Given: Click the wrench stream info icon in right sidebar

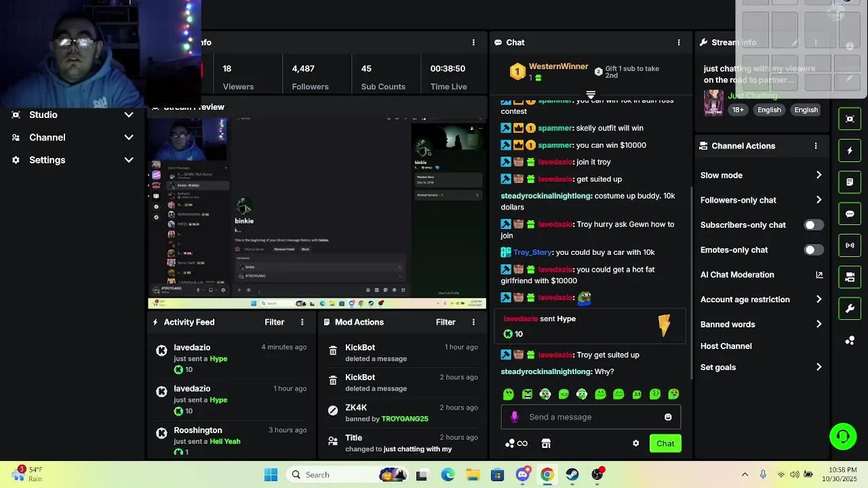Looking at the screenshot, I should [x=850, y=308].
